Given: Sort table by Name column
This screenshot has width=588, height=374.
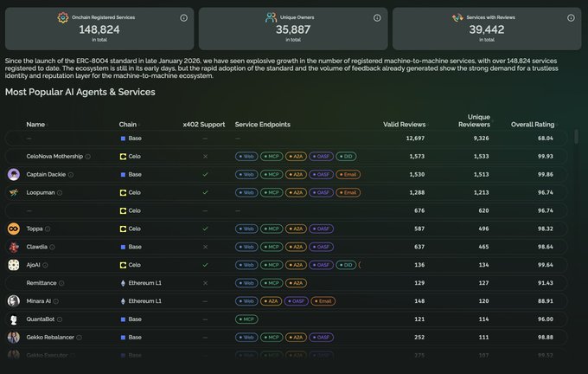Looking at the screenshot, I should pos(36,125).
